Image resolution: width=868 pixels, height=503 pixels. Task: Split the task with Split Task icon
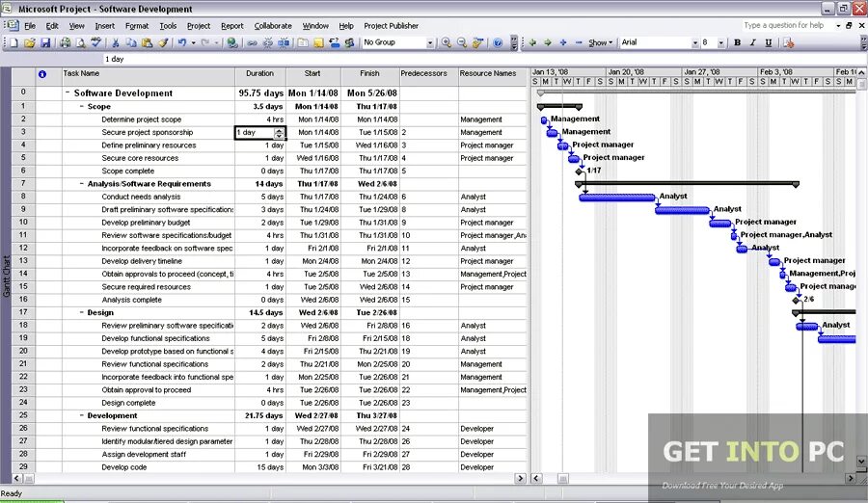[x=284, y=42]
